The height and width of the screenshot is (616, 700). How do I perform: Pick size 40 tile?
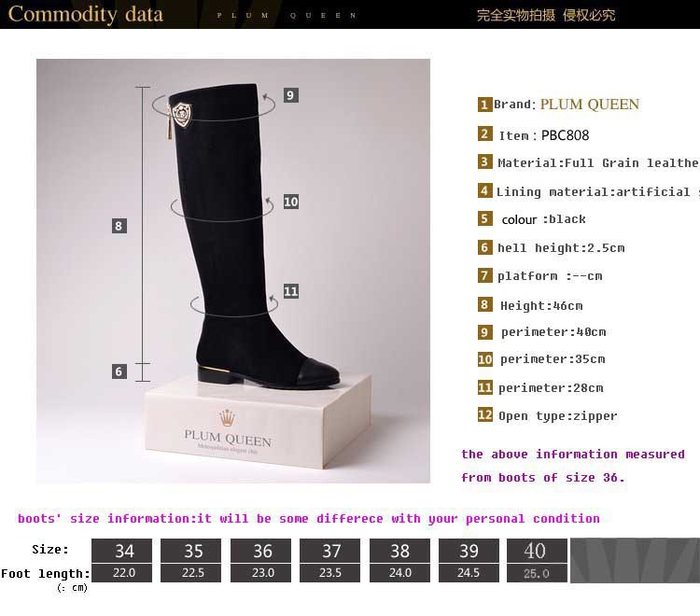[537, 551]
